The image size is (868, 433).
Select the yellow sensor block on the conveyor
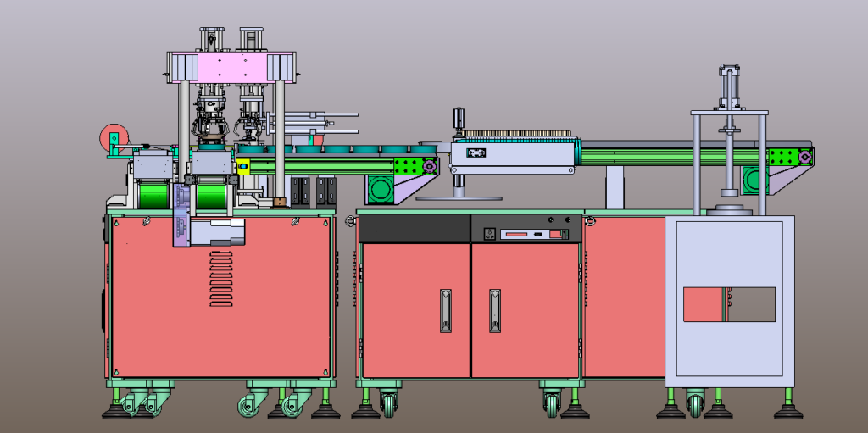(x=242, y=165)
